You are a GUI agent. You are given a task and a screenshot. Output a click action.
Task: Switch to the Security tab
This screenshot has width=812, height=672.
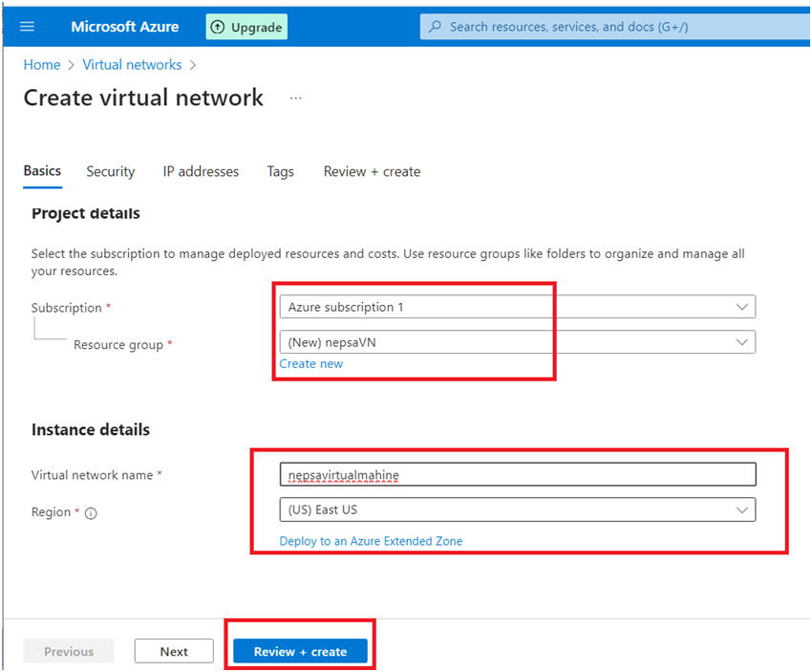coord(111,172)
